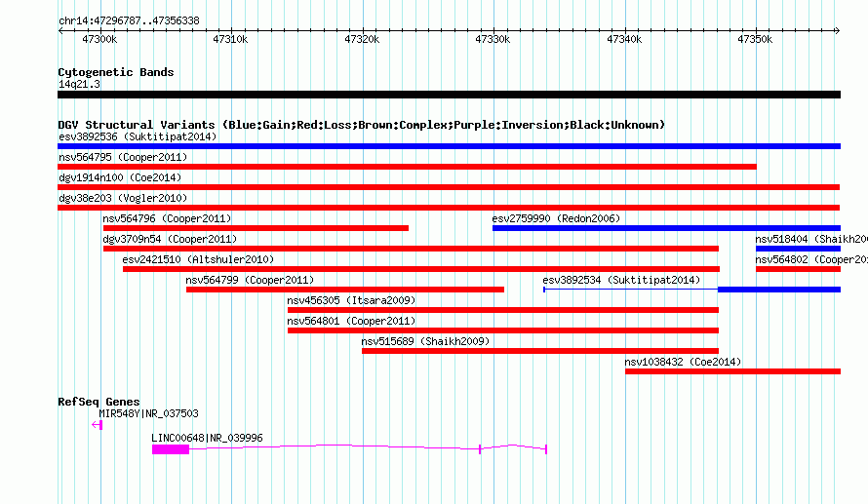Click the nsv456305 (Itsara2009) label
This screenshot has height=504, width=868.
(x=351, y=300)
